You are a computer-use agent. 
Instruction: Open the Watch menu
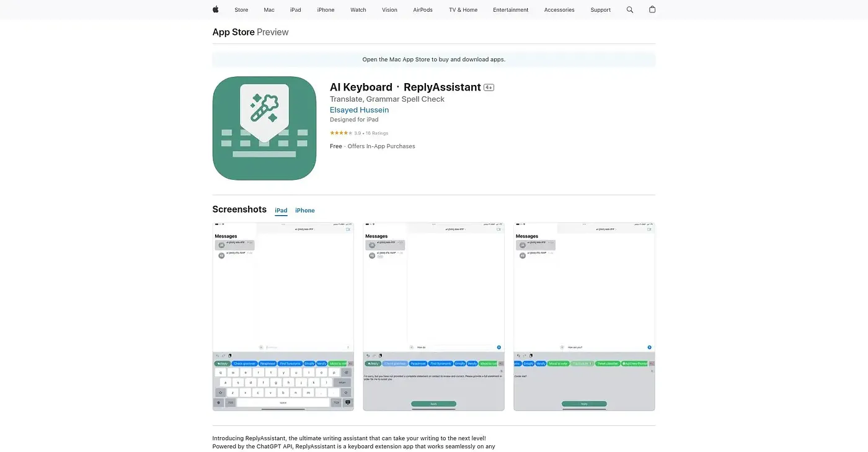pos(358,10)
